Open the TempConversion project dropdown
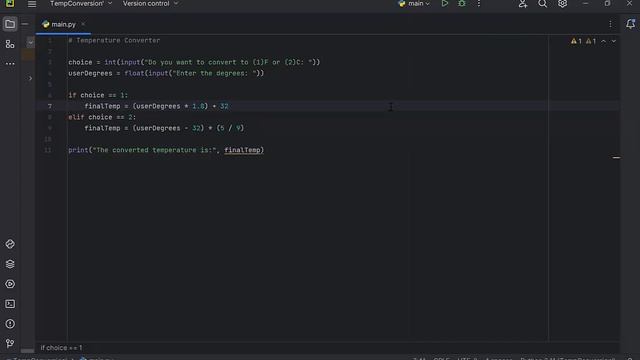Image resolution: width=640 pixels, height=360 pixels. click(81, 4)
